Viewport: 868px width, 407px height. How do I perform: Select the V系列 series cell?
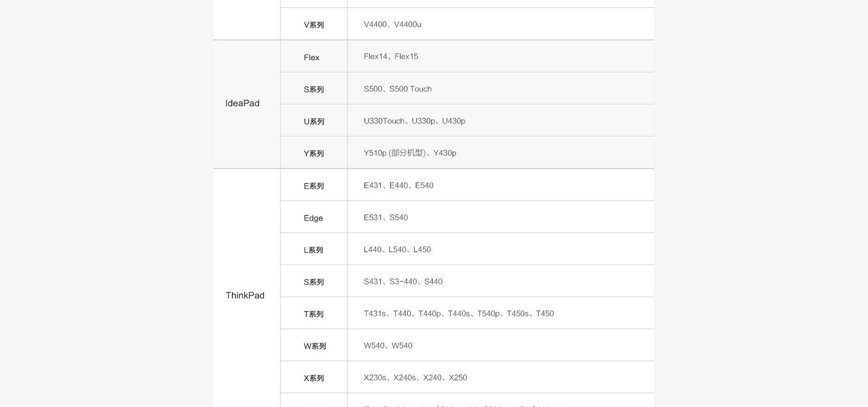[x=314, y=24]
